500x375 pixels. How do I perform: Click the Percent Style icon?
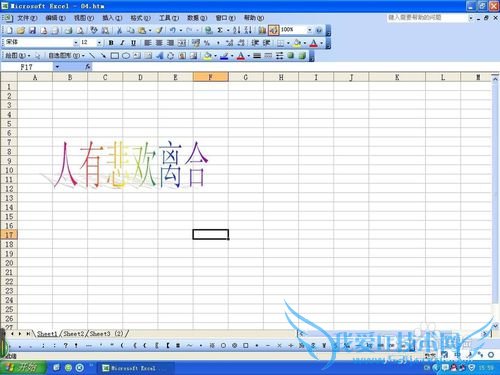(x=207, y=43)
